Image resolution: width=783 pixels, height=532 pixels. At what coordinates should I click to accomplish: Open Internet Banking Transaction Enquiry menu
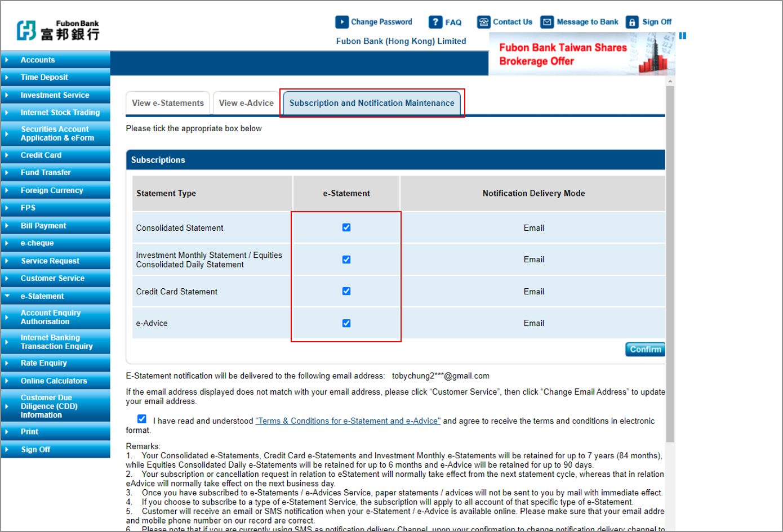pyautogui.click(x=55, y=342)
